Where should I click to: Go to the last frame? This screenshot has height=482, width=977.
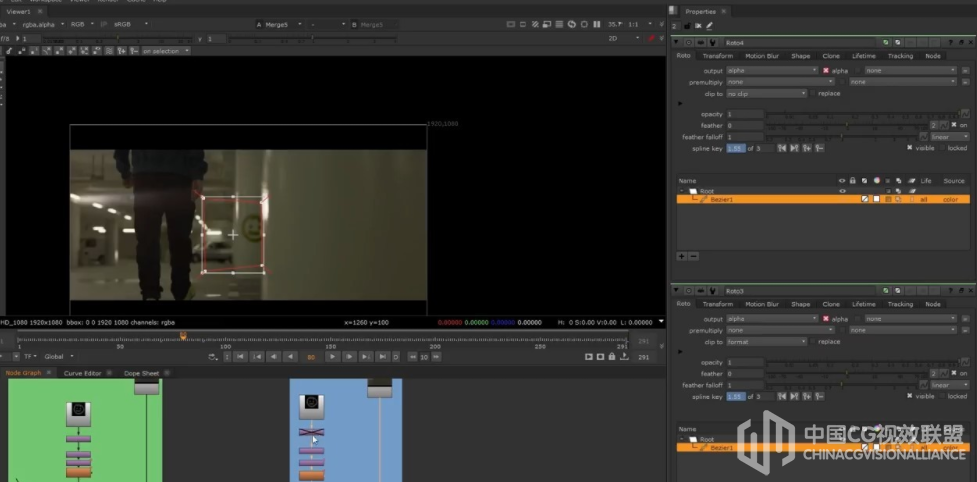pyautogui.click(x=382, y=357)
